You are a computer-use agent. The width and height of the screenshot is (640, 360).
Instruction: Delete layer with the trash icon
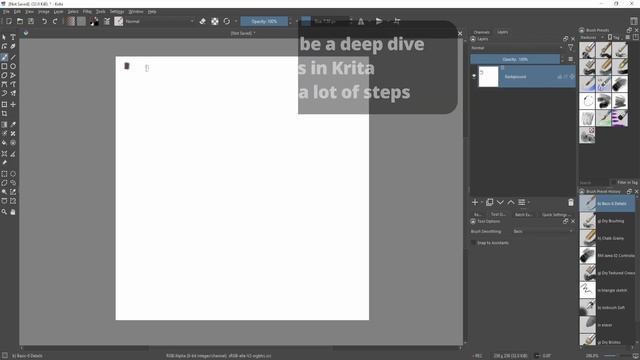571,202
